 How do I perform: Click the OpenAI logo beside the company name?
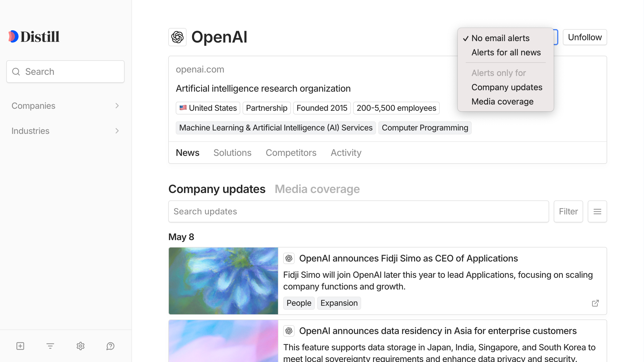coord(177,37)
